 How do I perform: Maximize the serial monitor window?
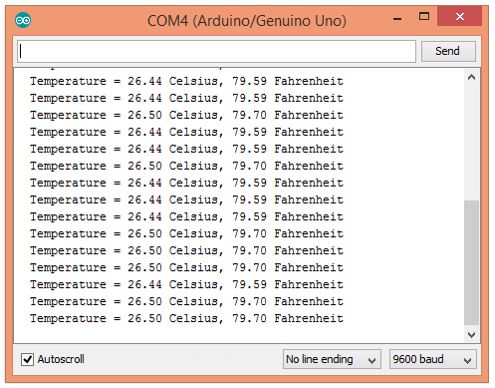pos(424,16)
